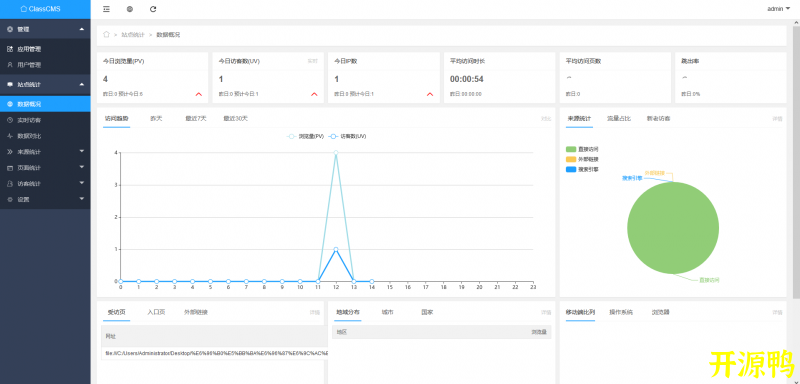
Task: Click 详情 link in 移动端比列 panel
Action: coord(777,312)
